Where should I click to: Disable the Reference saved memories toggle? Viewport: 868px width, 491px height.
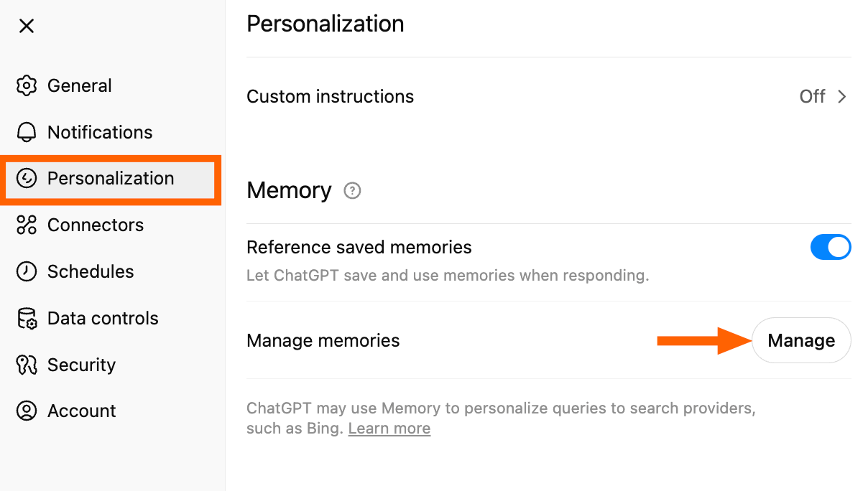click(831, 248)
